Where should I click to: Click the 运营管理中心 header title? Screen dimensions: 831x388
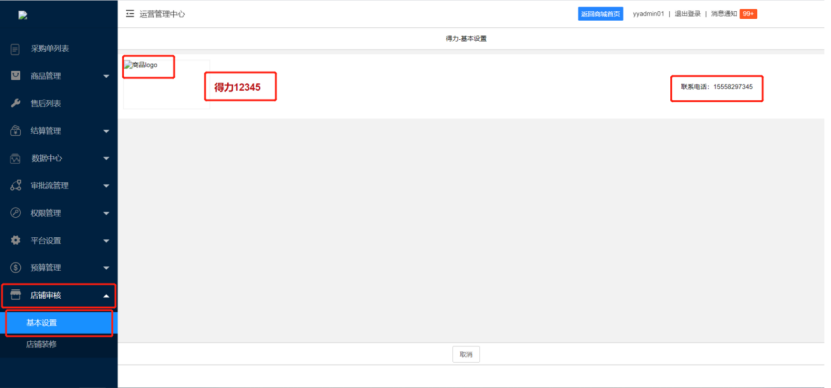point(162,14)
